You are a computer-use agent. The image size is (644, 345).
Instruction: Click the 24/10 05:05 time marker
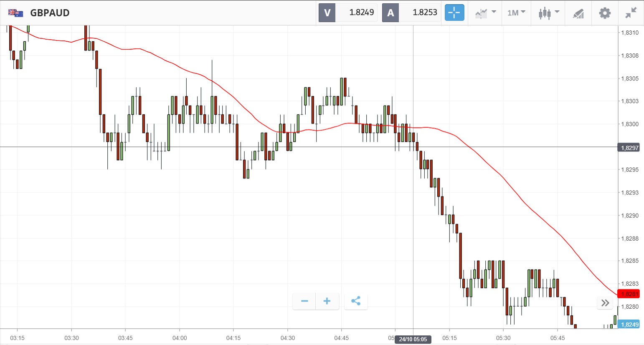click(x=413, y=339)
